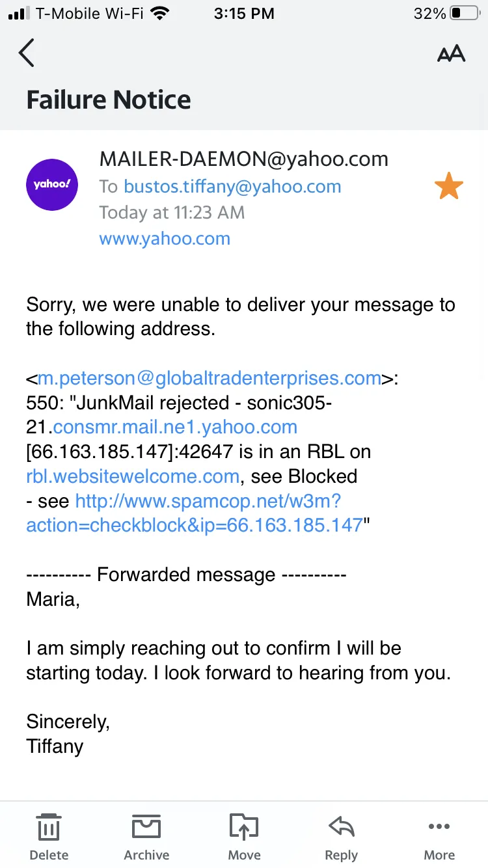Reply to the mailer daemon message

click(341, 838)
